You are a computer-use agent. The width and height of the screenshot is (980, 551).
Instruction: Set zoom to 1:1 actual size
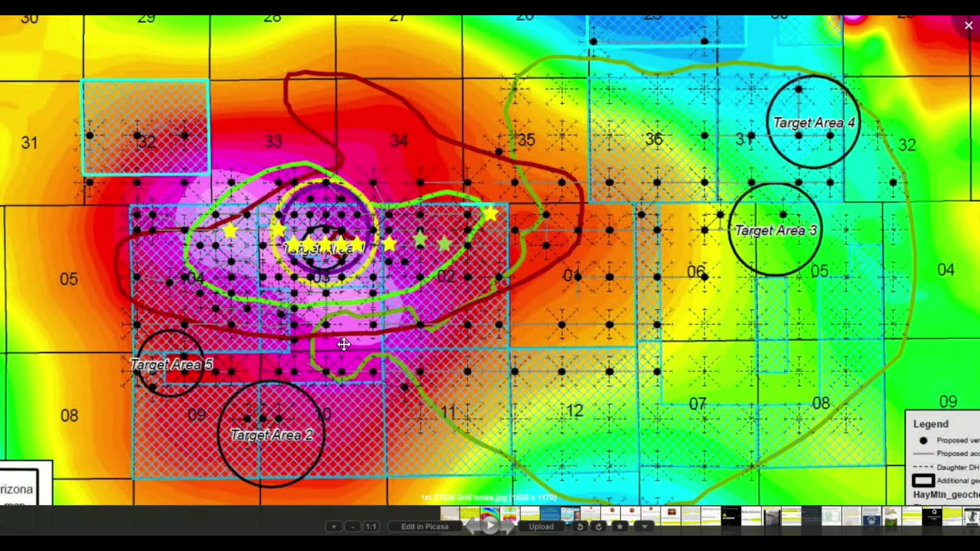pos(371,527)
